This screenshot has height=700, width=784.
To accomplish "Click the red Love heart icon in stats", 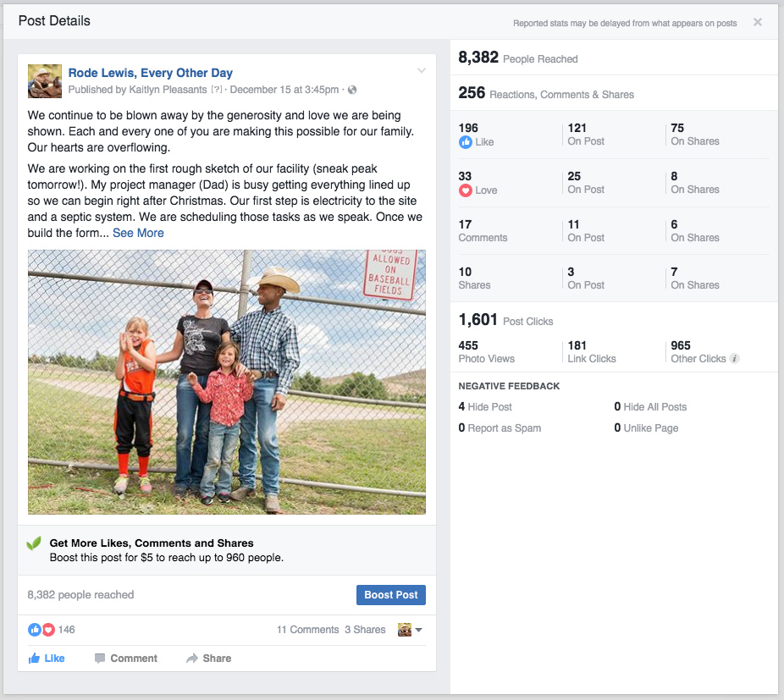I will [x=465, y=190].
